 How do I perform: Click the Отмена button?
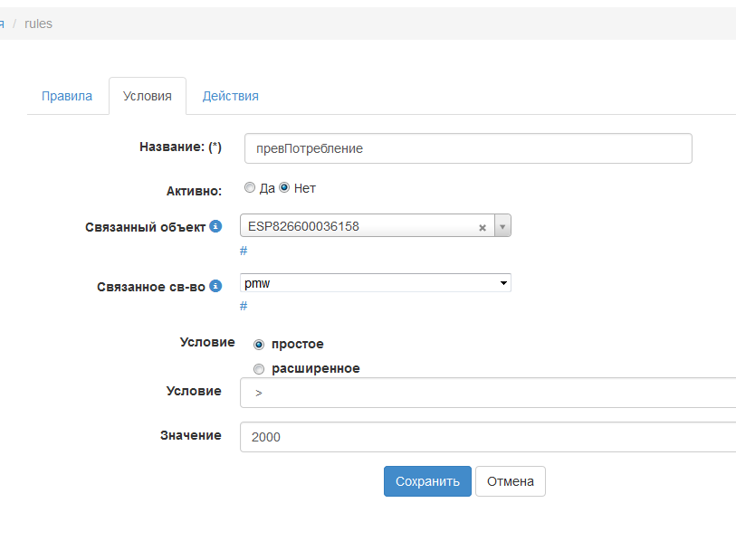(x=511, y=481)
